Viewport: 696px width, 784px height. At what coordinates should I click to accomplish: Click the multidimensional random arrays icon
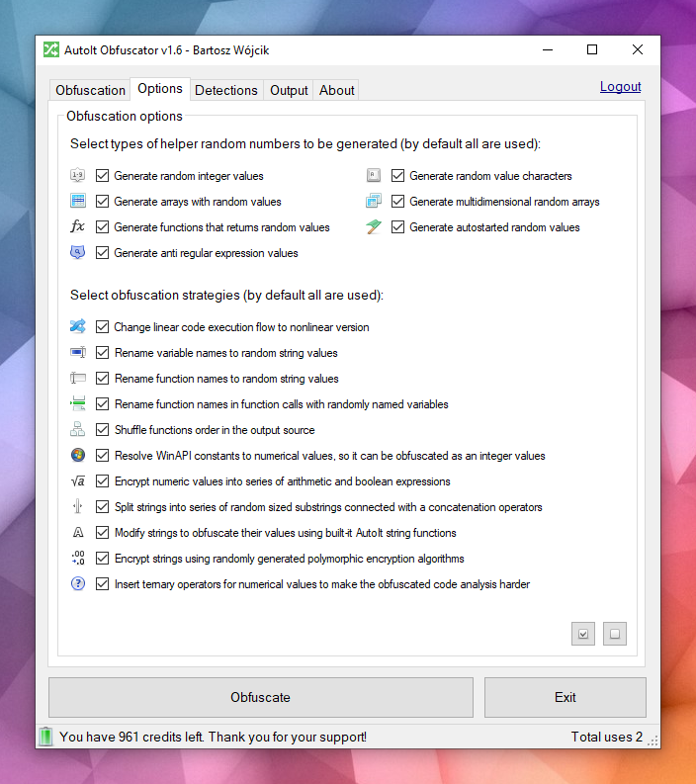pos(374,201)
